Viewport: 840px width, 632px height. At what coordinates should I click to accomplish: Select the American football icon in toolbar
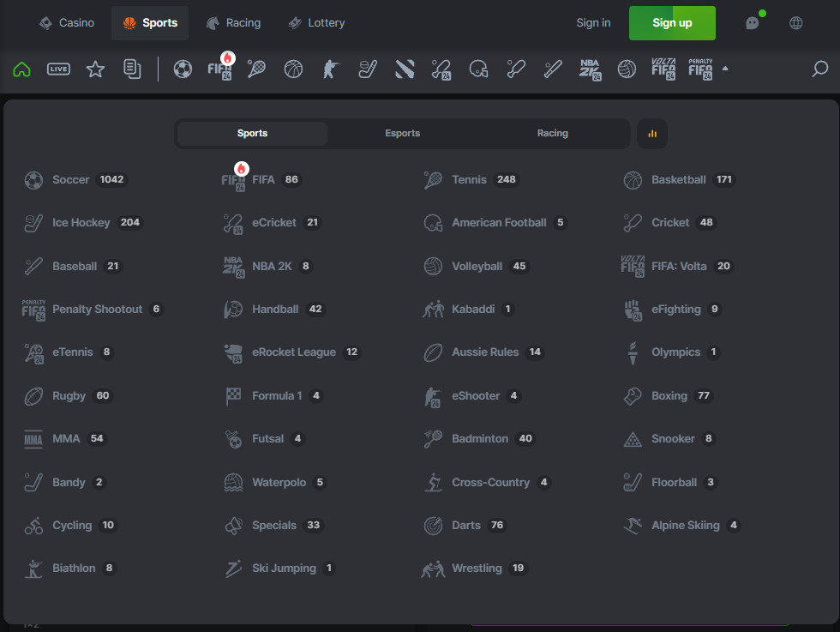pos(478,69)
